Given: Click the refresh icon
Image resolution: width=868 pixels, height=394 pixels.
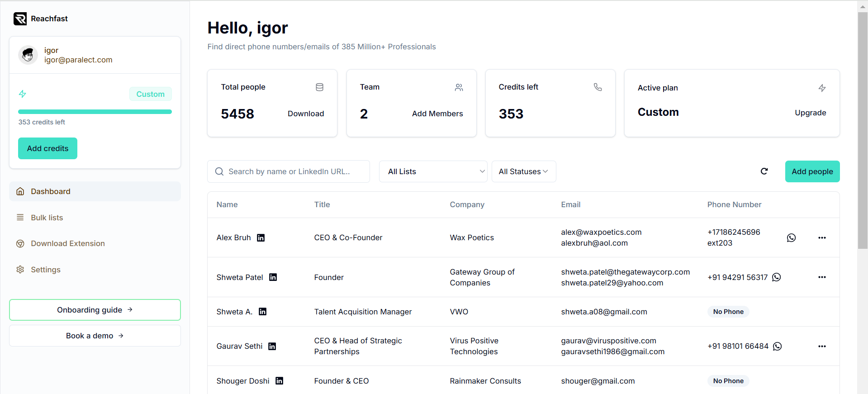Looking at the screenshot, I should pos(764,171).
